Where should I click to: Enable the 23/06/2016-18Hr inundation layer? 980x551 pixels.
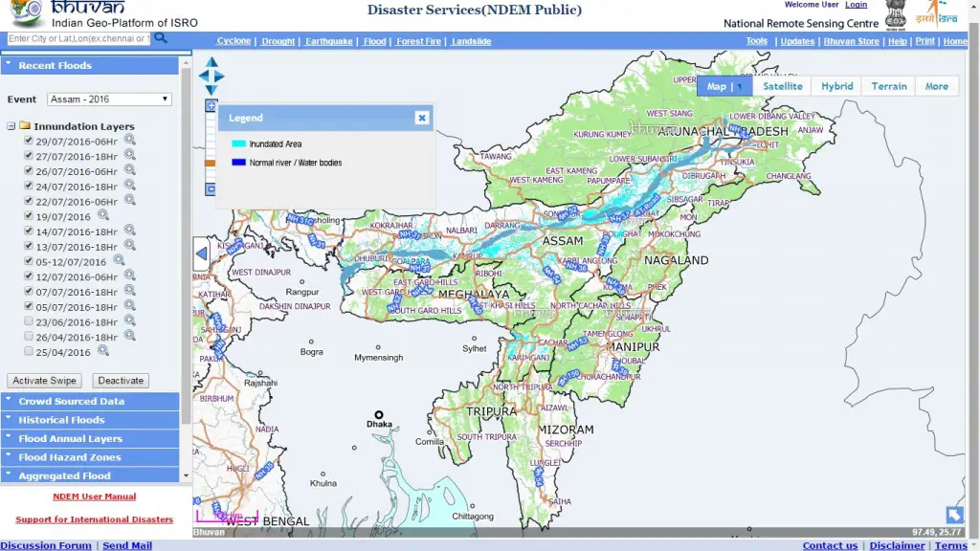coord(28,321)
